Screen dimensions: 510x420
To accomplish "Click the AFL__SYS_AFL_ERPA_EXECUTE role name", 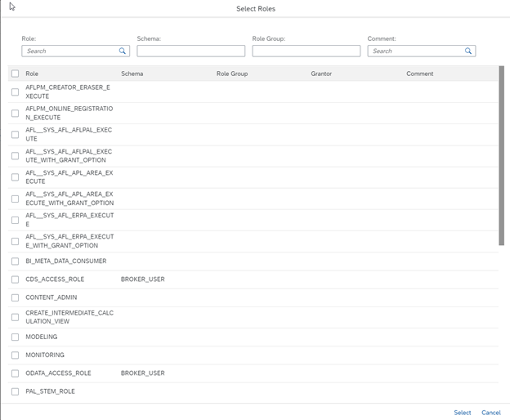I will [69, 220].
